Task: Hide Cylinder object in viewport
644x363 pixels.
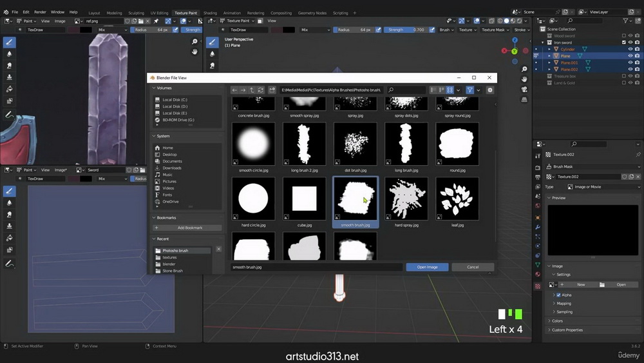Action: [x=630, y=49]
